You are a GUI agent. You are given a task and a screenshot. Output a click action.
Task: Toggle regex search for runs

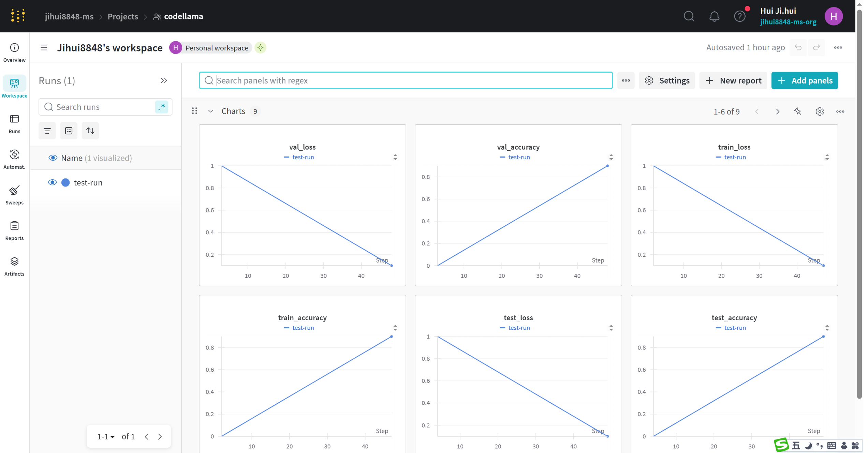click(162, 107)
